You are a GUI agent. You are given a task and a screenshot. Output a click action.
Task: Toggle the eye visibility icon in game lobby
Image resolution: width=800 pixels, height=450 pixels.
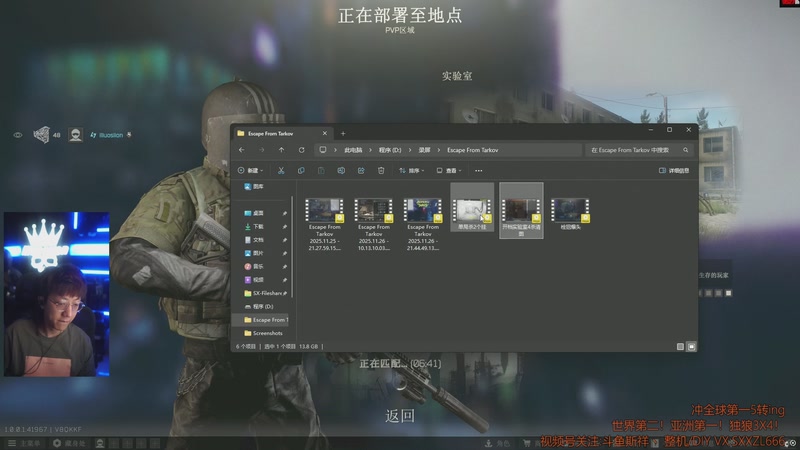point(18,135)
